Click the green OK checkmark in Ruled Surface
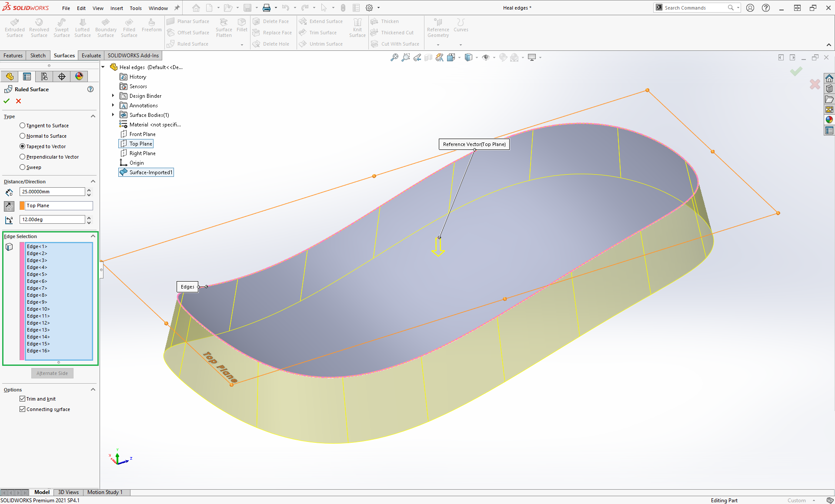835x504 pixels. 7,101
